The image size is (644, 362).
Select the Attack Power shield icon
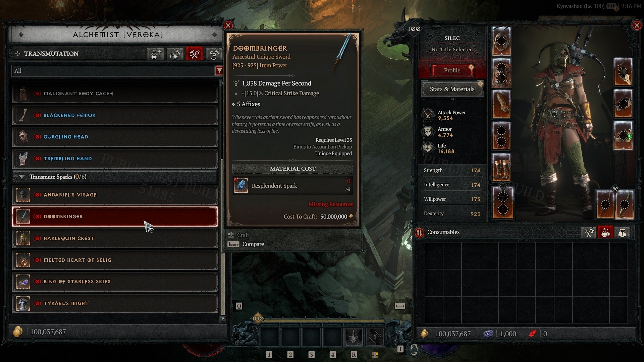click(x=427, y=115)
